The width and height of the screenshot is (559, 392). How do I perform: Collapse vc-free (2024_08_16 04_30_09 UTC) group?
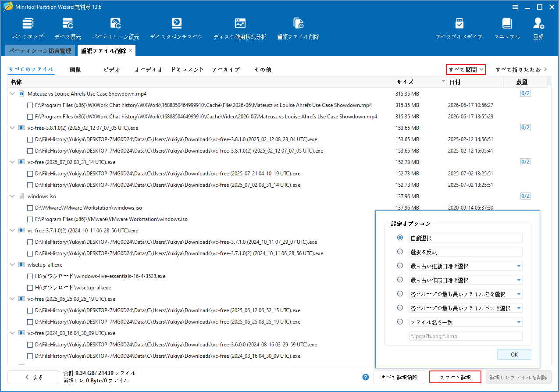point(12,333)
